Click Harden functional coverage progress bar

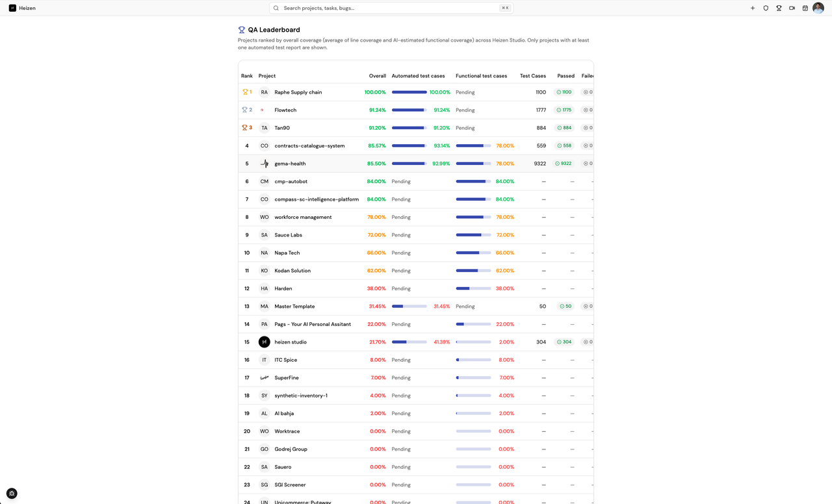click(473, 288)
